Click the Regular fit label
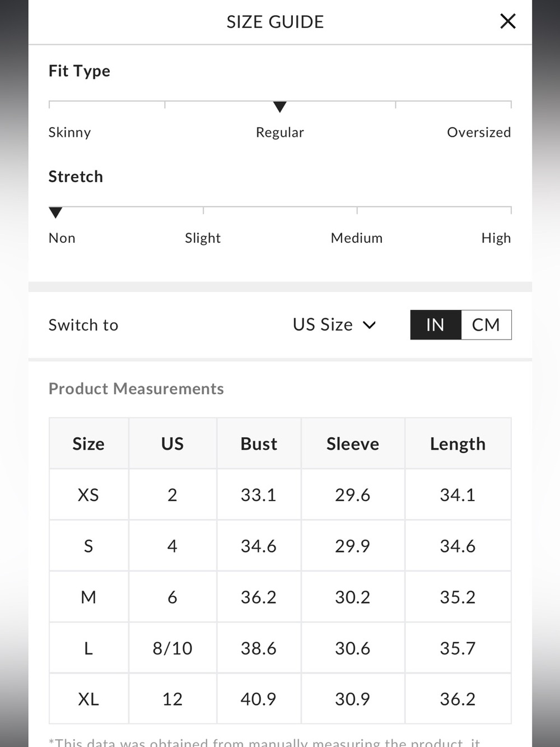Image resolution: width=560 pixels, height=747 pixels. click(x=280, y=132)
